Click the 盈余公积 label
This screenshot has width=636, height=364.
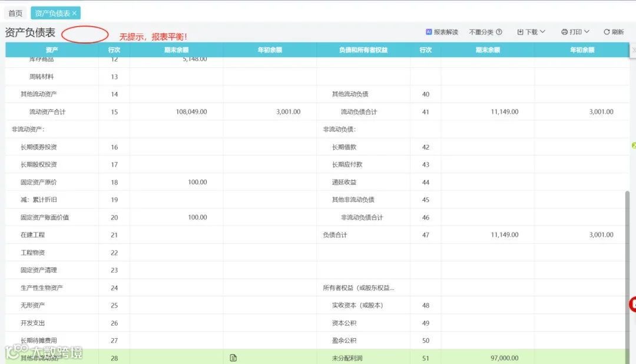[x=344, y=340]
